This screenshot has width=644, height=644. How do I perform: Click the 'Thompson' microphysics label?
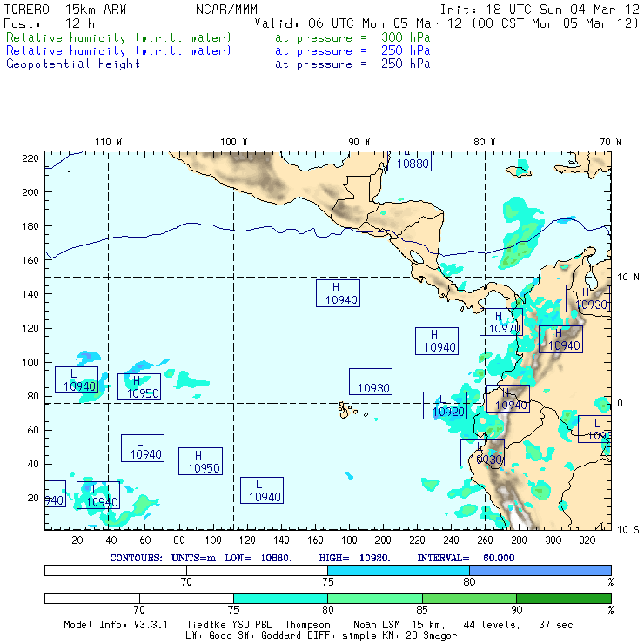coord(307,625)
